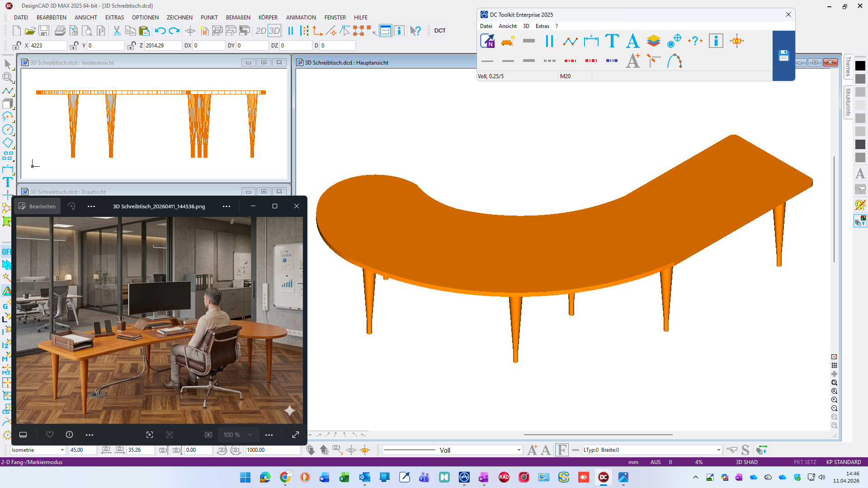Select the polyline tool in DC Toolkit
This screenshot has height=488, width=868.
[570, 41]
